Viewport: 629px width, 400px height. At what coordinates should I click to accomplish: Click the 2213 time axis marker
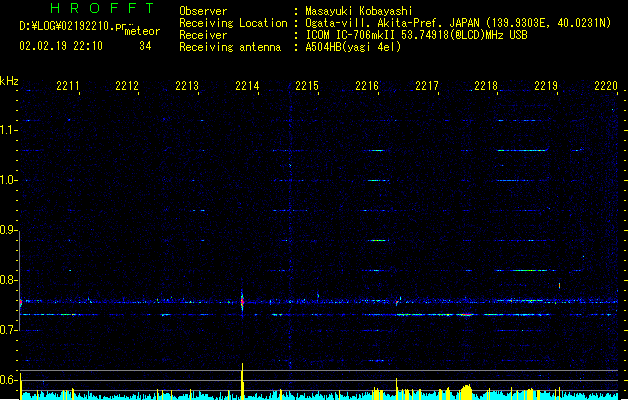point(187,86)
